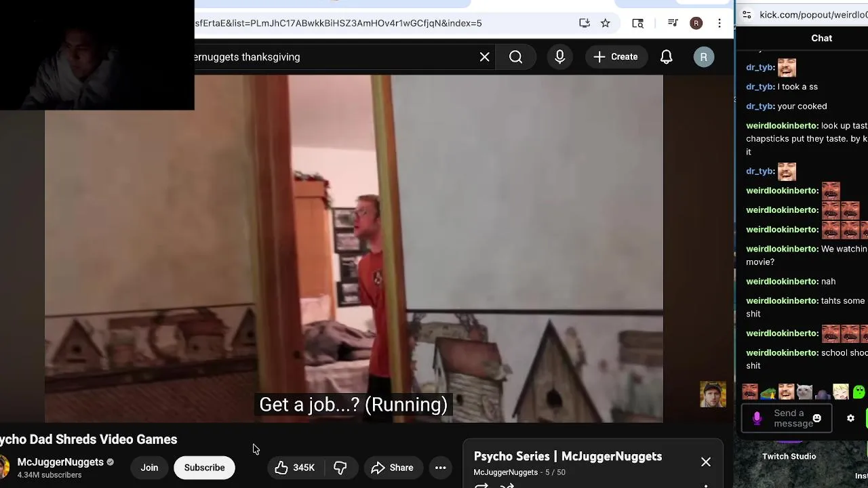
Task: Close the Psycho Series playlist panel
Action: coord(706,462)
